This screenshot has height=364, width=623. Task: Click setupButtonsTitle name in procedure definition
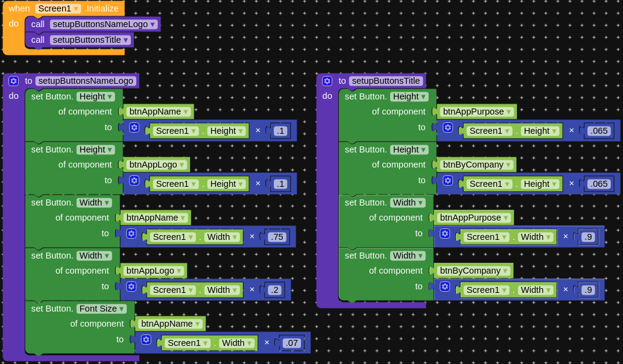pos(386,81)
